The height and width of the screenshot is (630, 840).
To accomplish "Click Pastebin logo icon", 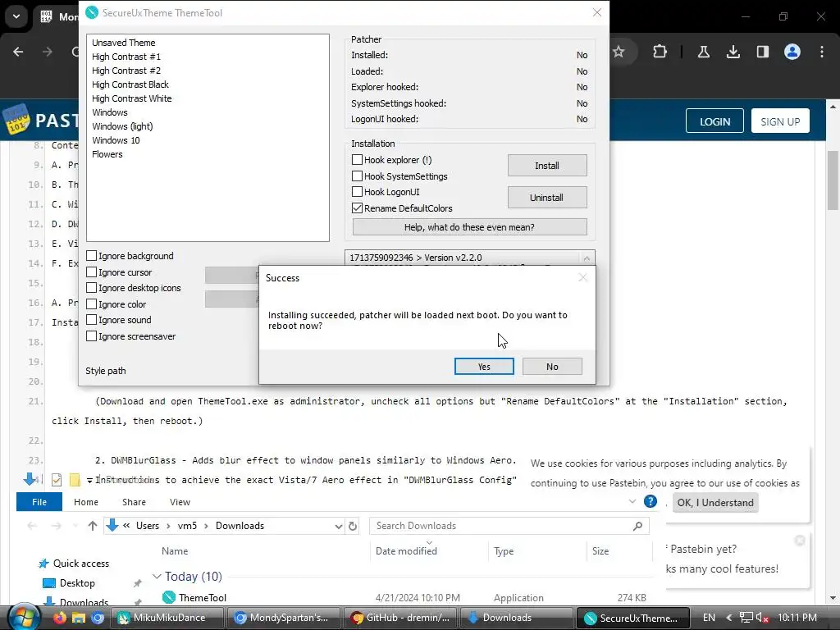I will 16,119.
